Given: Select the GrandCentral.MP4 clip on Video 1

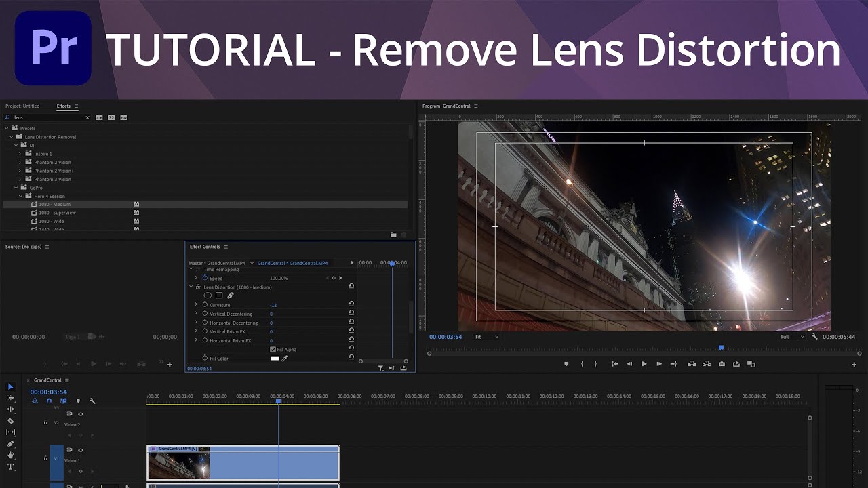Looking at the screenshot, I should (243, 462).
